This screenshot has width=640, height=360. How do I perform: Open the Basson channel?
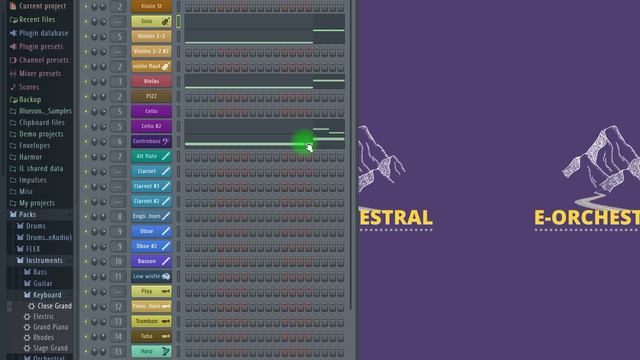point(151,261)
